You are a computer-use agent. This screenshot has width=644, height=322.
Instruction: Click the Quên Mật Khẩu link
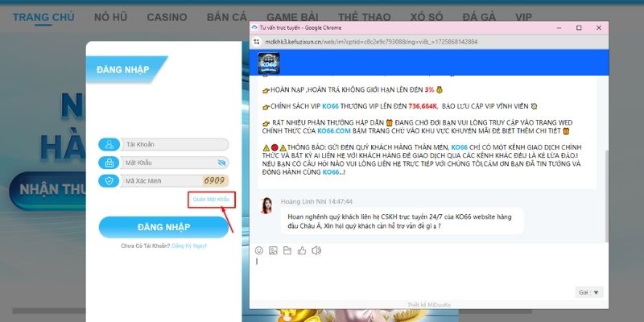pyautogui.click(x=211, y=199)
